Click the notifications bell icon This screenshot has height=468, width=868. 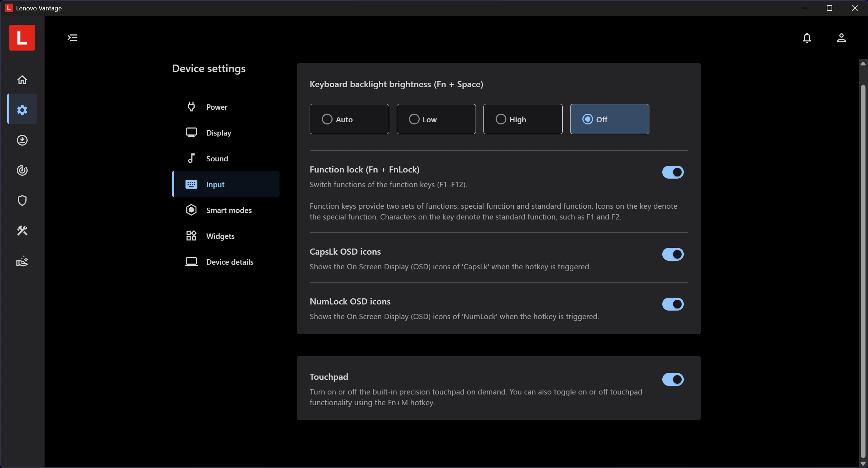point(807,38)
